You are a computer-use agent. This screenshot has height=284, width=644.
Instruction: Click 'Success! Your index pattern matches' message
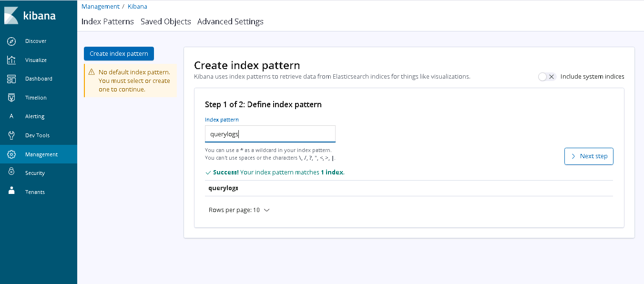tap(278, 172)
